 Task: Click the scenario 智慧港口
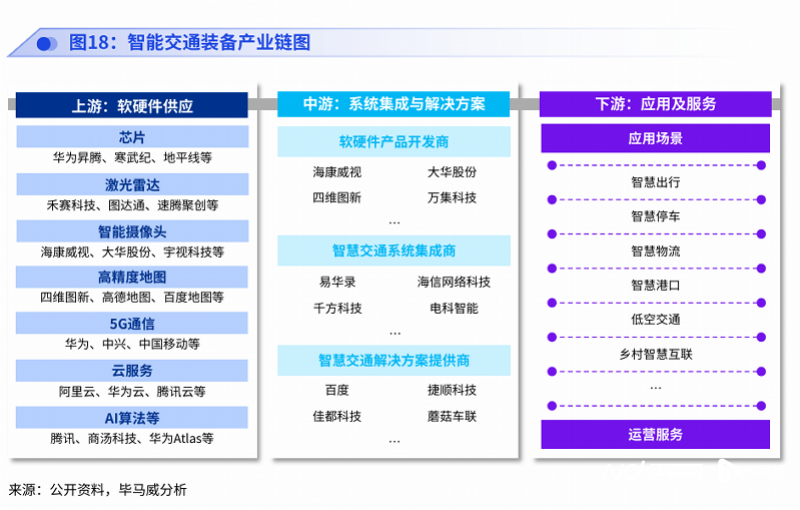(656, 285)
